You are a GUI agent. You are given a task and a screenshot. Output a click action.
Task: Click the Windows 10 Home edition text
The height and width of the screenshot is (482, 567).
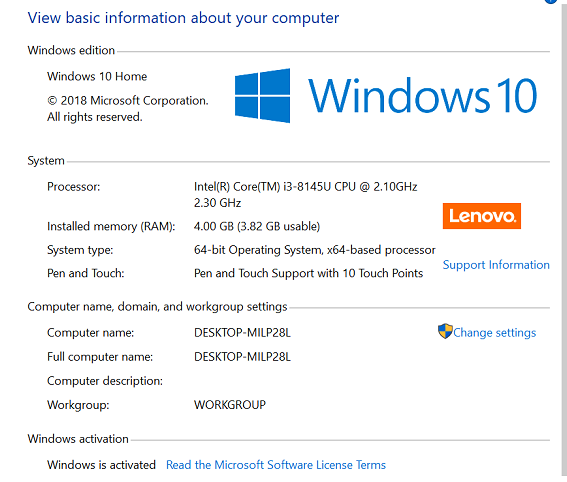point(97,76)
